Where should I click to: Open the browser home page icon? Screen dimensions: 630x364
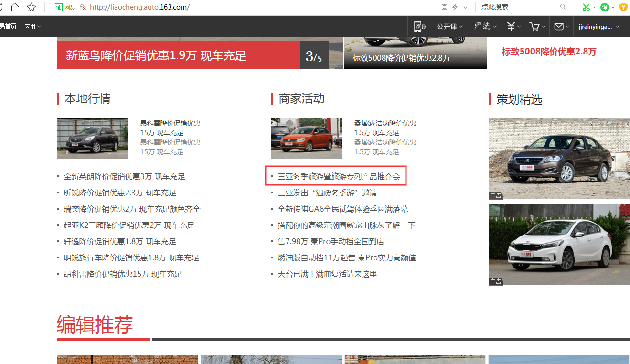[15, 7]
